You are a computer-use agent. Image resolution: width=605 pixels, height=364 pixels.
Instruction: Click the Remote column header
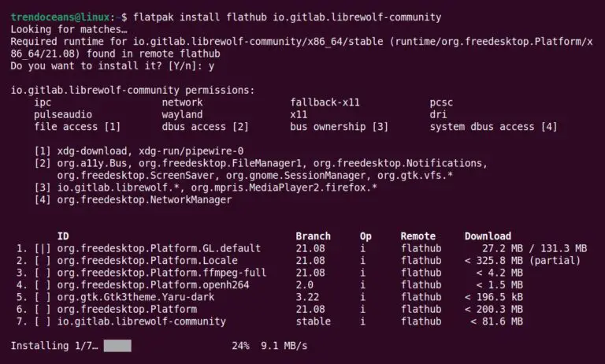coord(418,236)
